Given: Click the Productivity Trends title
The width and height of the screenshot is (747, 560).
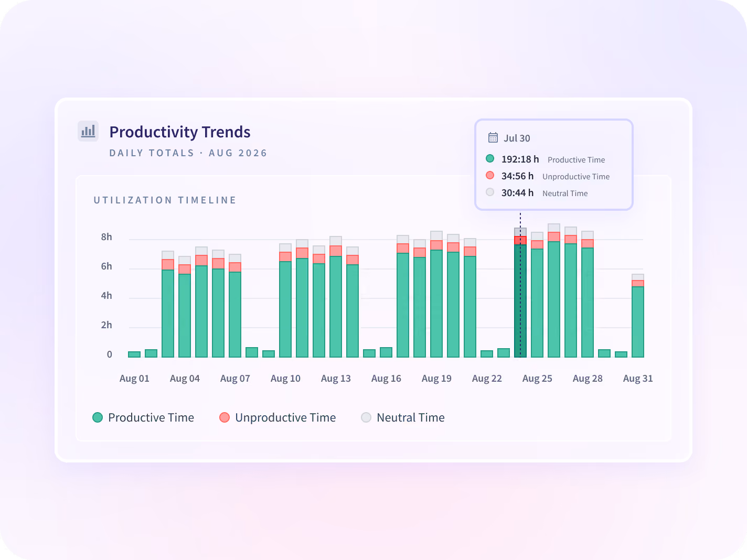Looking at the screenshot, I should pos(180,132).
